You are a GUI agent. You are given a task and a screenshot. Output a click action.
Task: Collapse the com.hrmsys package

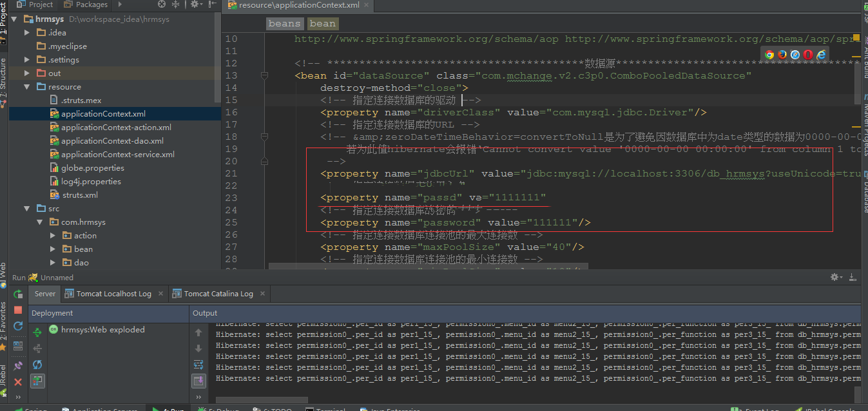click(x=40, y=222)
